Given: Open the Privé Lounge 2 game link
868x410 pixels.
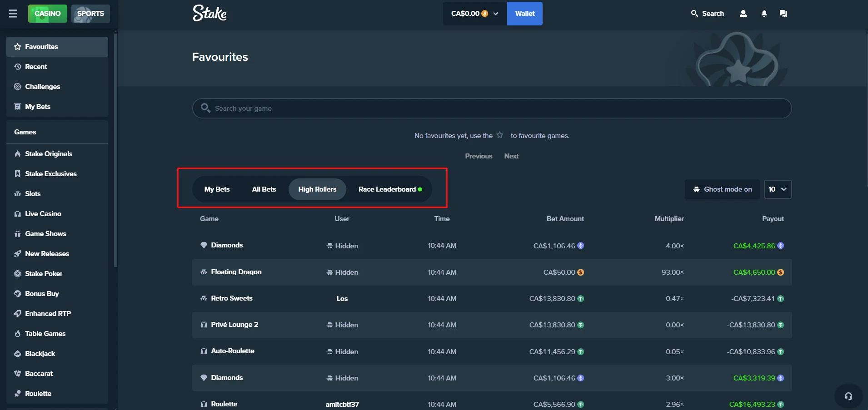Looking at the screenshot, I should point(234,325).
